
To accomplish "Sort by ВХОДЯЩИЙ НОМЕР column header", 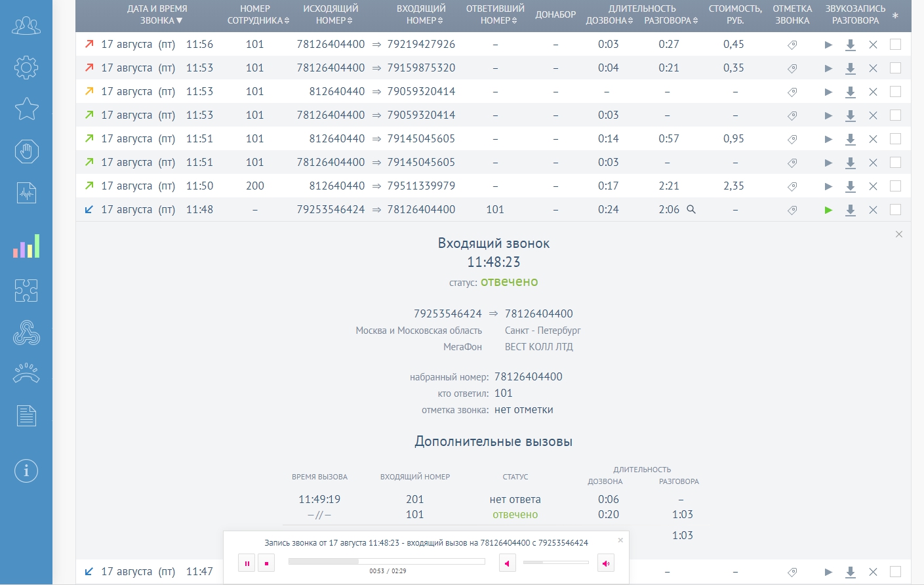I will (x=421, y=14).
